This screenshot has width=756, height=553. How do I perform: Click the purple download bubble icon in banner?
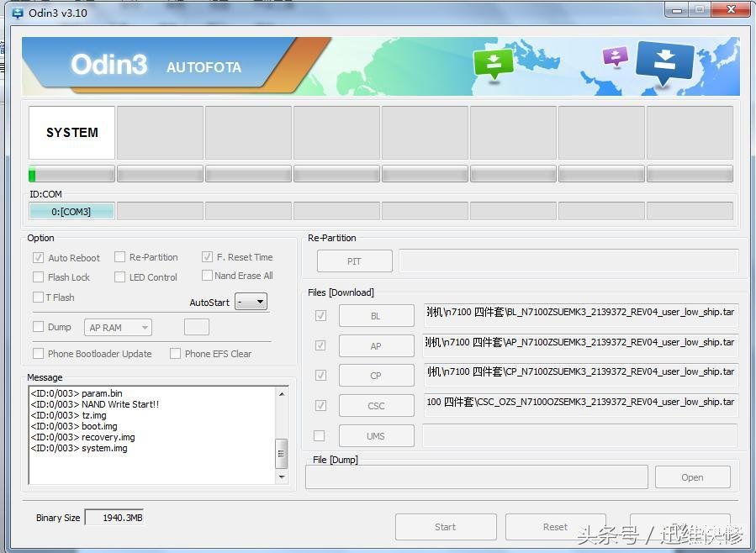[616, 56]
